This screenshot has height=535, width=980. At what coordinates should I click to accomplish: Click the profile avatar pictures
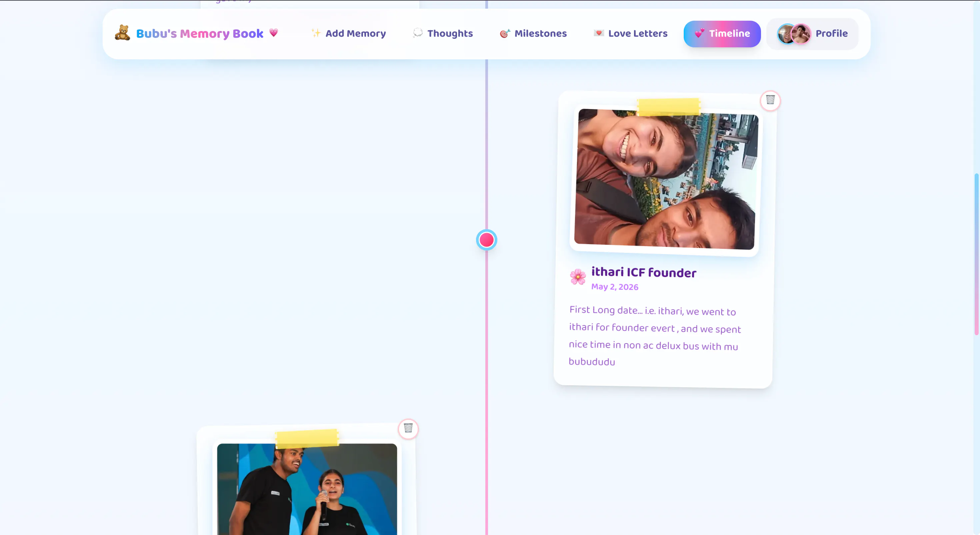pyautogui.click(x=794, y=34)
